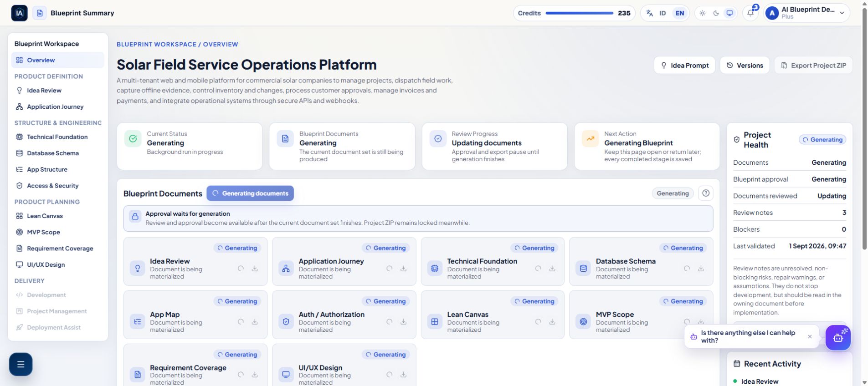Open Deployment Assist in sidebar
This screenshot has height=386, width=868.
pyautogui.click(x=58, y=327)
